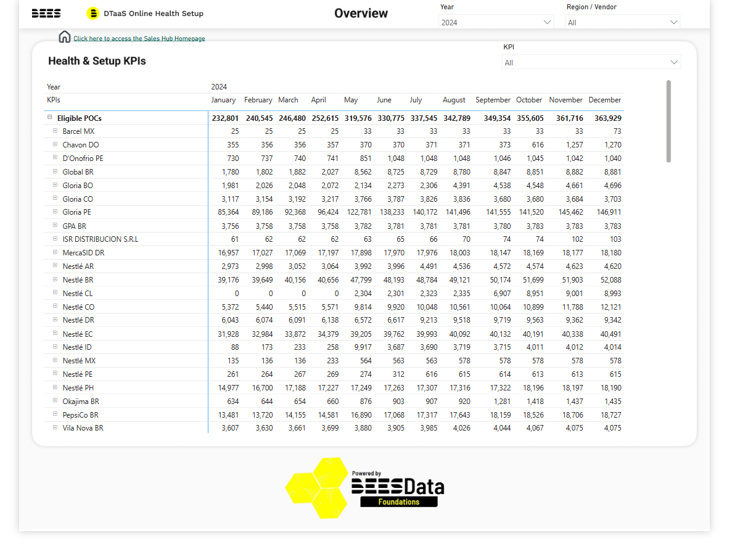Expand the D'Onofrio PE row
The image size is (756, 549).
[55, 158]
